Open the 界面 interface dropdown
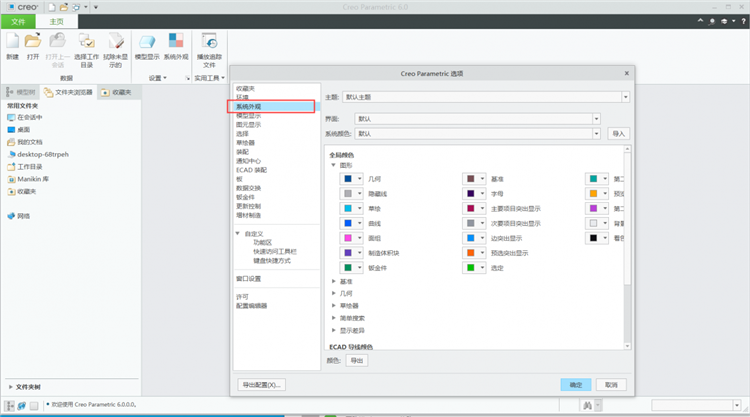Viewport: 750px width, 417px height. (x=596, y=119)
